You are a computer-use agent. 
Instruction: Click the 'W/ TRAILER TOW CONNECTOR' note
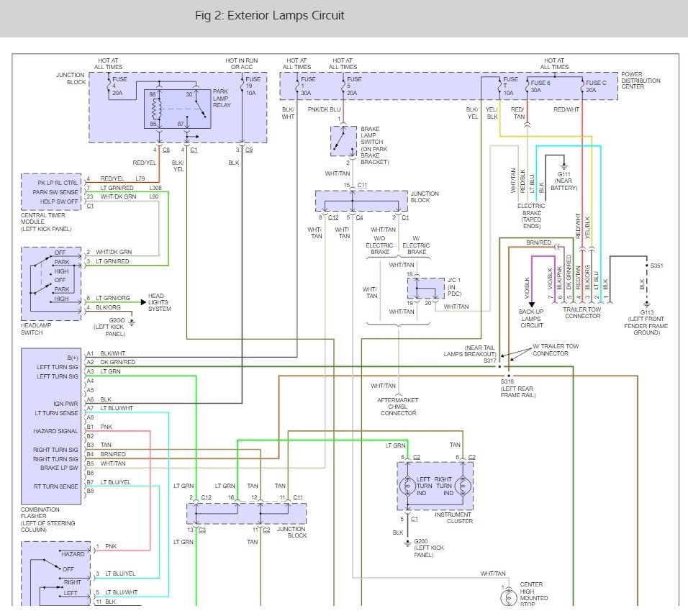(556, 350)
